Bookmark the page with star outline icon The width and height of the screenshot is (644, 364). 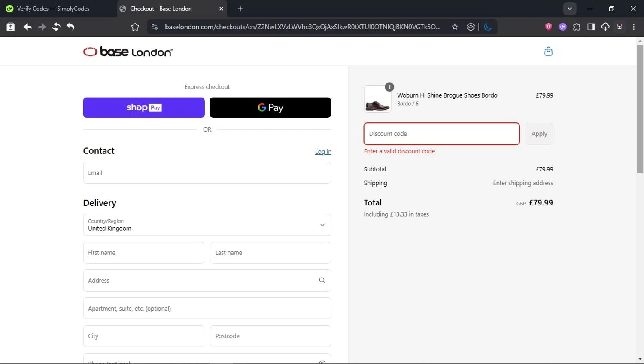(135, 27)
